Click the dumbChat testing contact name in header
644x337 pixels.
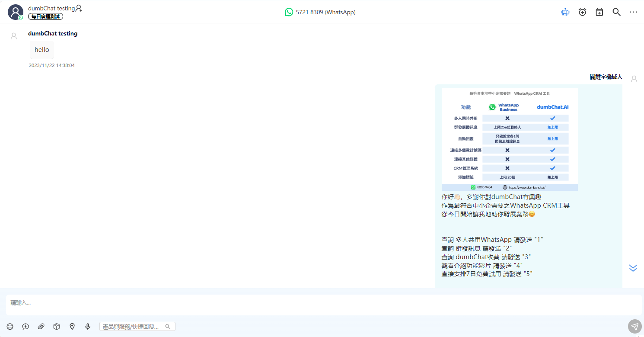pyautogui.click(x=51, y=8)
